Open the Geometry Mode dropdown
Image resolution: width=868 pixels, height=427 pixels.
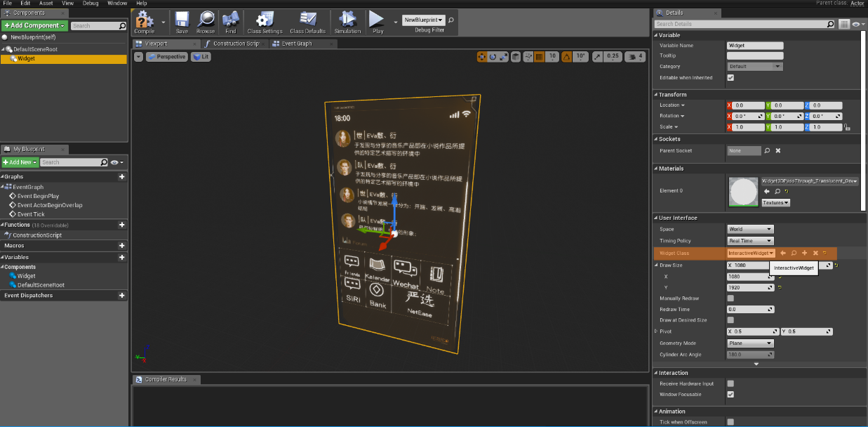click(x=750, y=343)
